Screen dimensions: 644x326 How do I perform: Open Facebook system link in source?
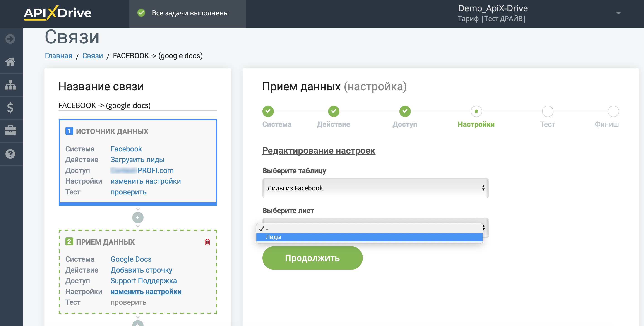point(126,149)
